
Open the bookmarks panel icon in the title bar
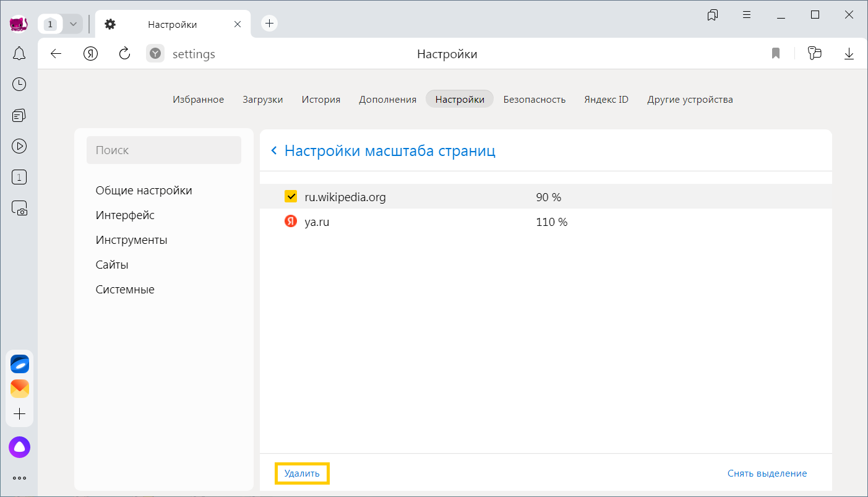coord(713,15)
